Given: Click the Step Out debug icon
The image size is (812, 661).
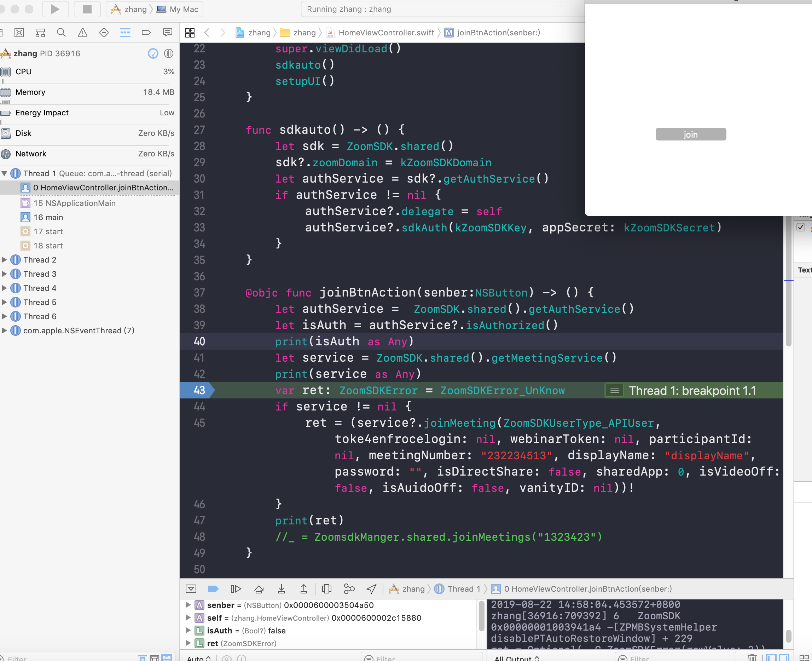Looking at the screenshot, I should (x=303, y=589).
